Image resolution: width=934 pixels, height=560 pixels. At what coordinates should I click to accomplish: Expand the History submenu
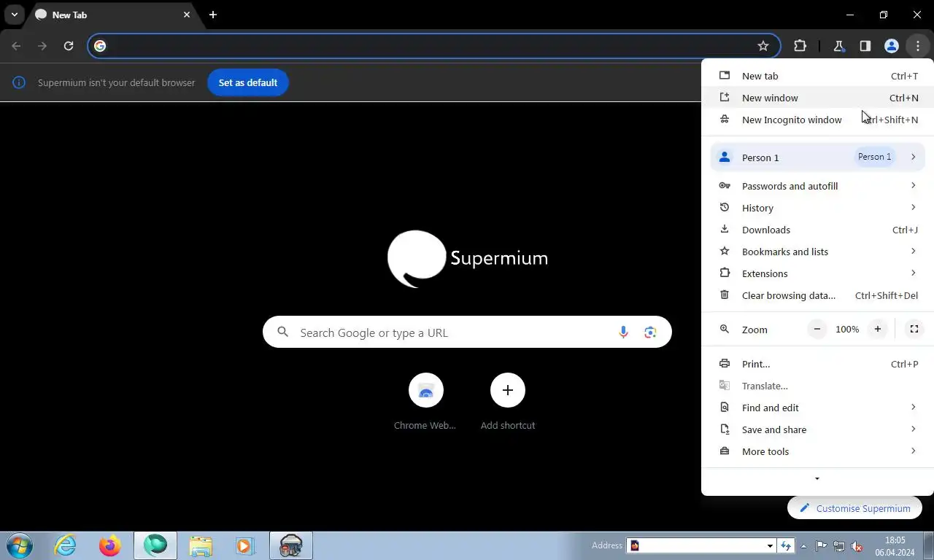point(817,208)
